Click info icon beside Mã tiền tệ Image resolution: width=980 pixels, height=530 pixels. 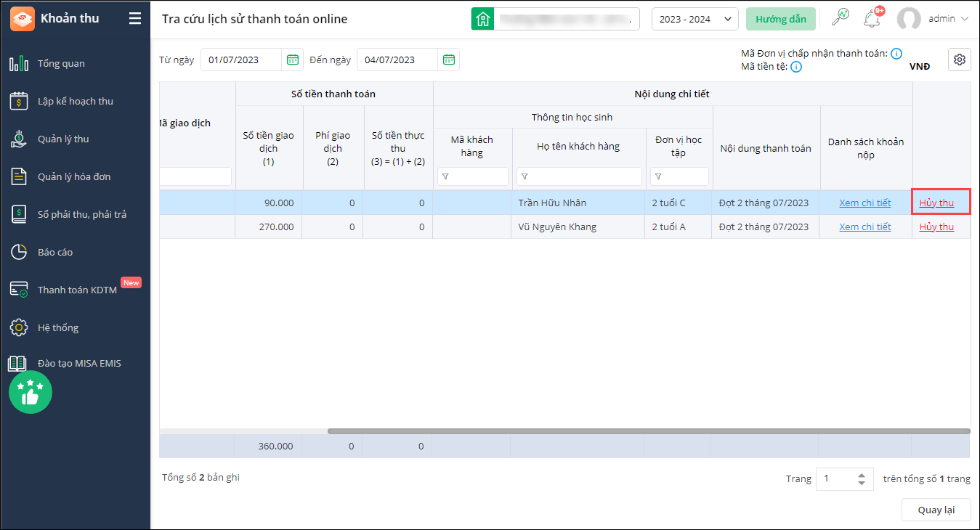tap(796, 67)
